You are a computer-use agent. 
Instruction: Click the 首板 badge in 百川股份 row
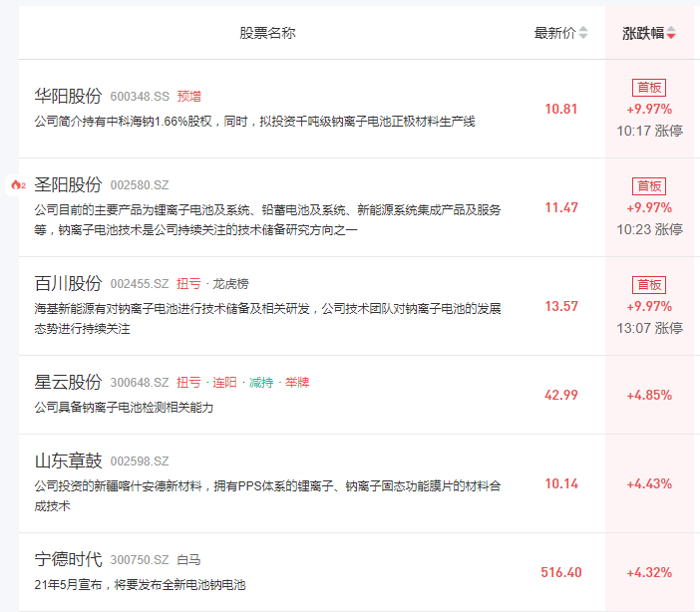coord(649,285)
